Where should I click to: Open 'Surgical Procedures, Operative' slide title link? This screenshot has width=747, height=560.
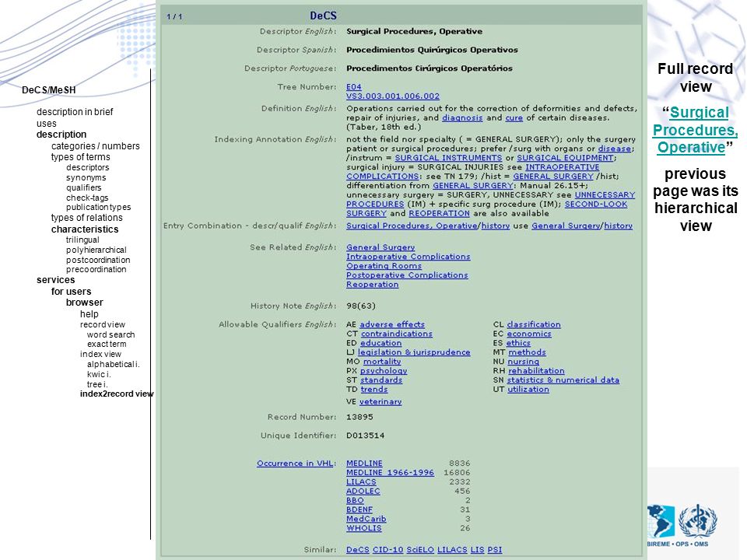695,130
